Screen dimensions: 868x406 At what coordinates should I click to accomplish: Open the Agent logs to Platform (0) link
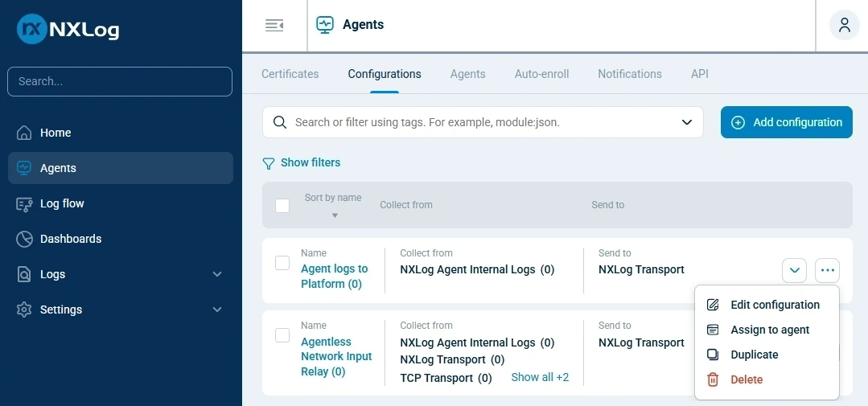pyautogui.click(x=335, y=277)
